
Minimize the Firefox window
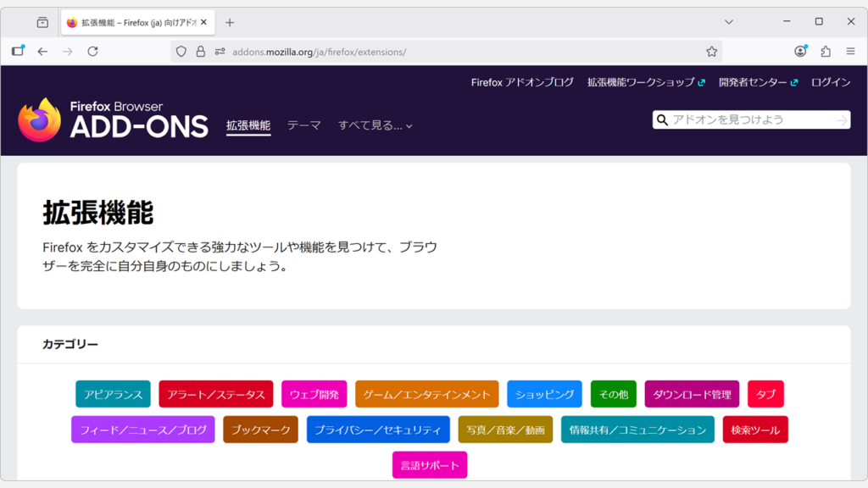pyautogui.click(x=787, y=21)
